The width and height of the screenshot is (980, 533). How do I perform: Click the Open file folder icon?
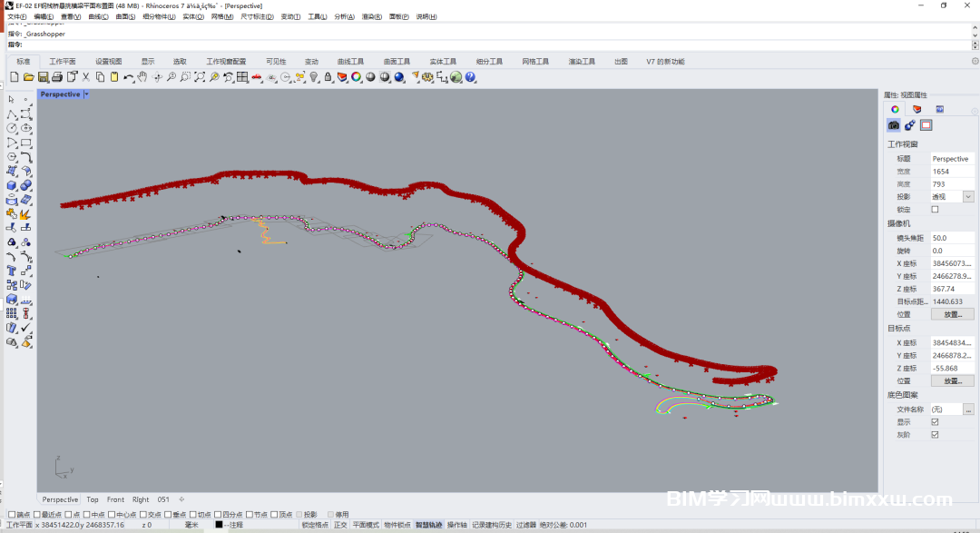coord(29,77)
